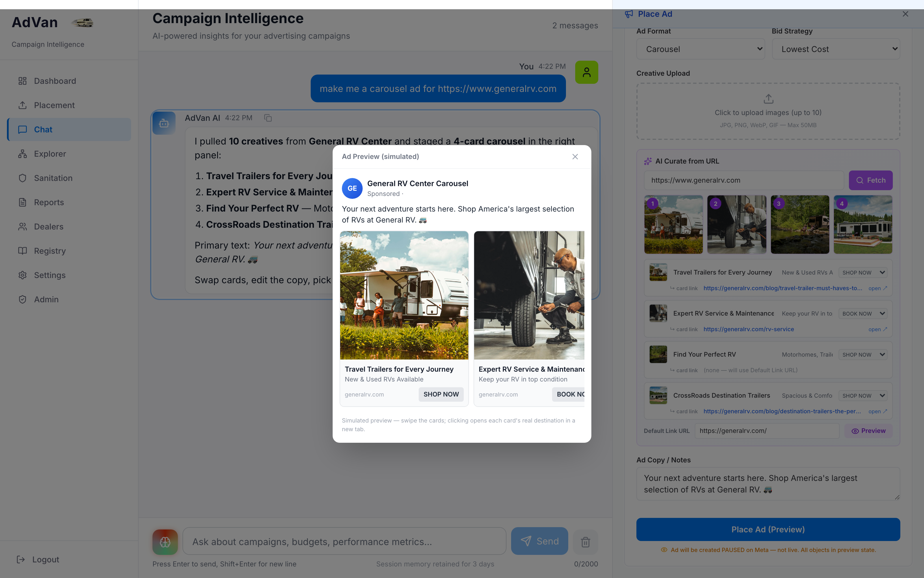Click the Send button
This screenshot has height=578, width=924.
[x=539, y=541]
